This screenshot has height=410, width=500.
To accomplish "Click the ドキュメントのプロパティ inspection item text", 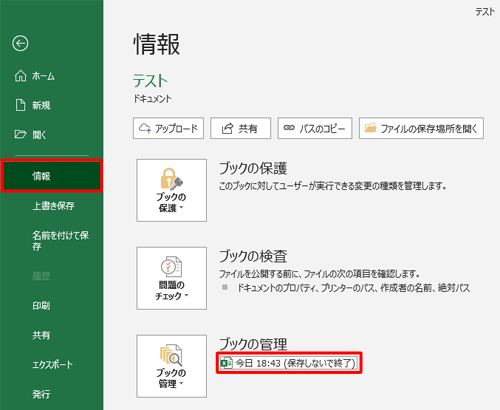I will (353, 288).
